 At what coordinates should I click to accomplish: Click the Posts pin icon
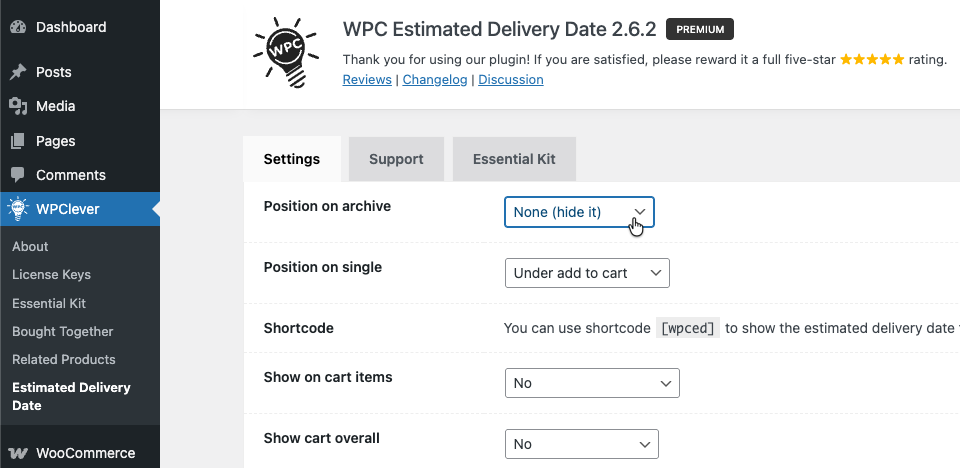click(18, 72)
